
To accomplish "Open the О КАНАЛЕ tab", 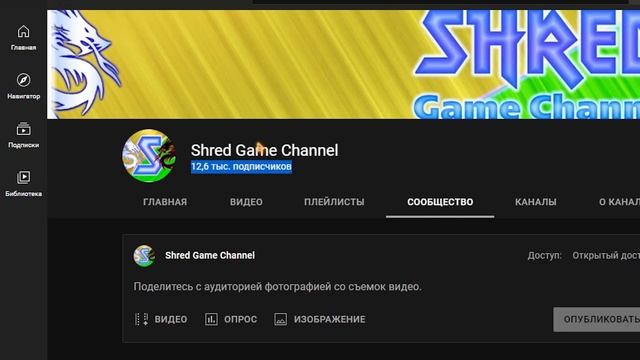I will 619,202.
